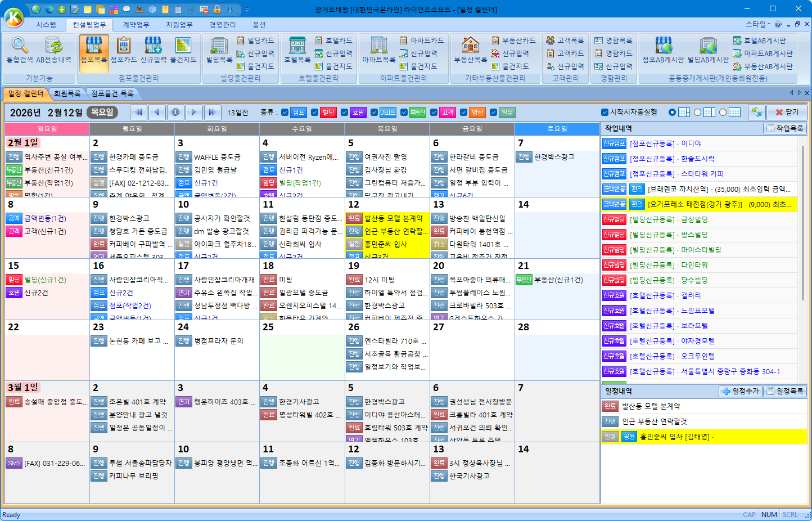The width and height of the screenshot is (812, 521).
Task: Click the AB전송내역 transfer history icon
Action: (x=53, y=50)
